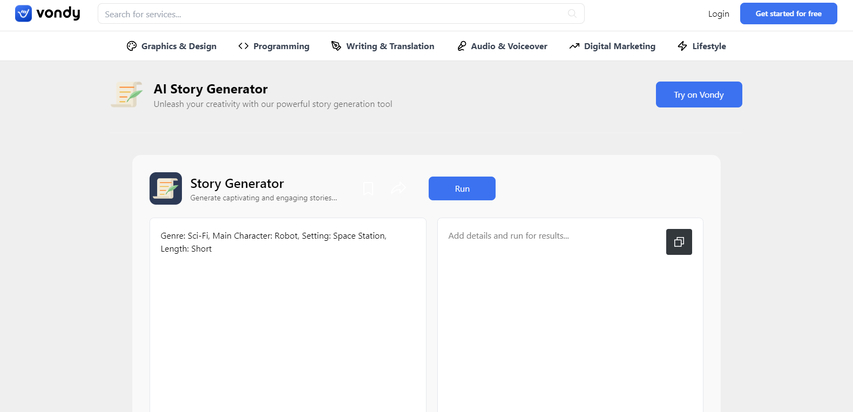Viewport: 853px width, 412px height.
Task: Click into the story prompt text area
Action: [288, 315]
